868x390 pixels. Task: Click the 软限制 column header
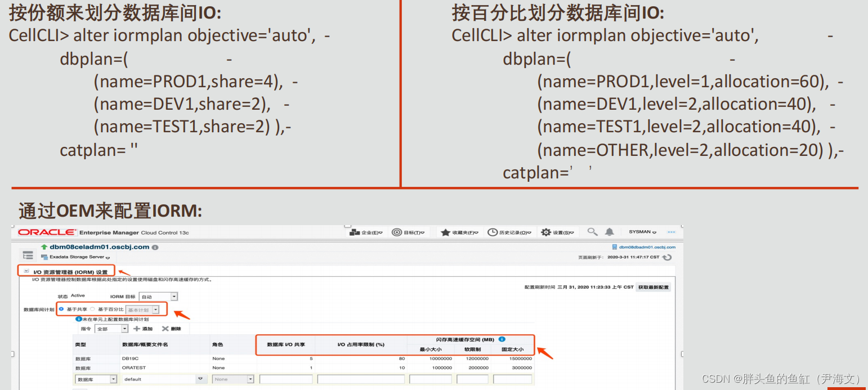click(x=472, y=349)
